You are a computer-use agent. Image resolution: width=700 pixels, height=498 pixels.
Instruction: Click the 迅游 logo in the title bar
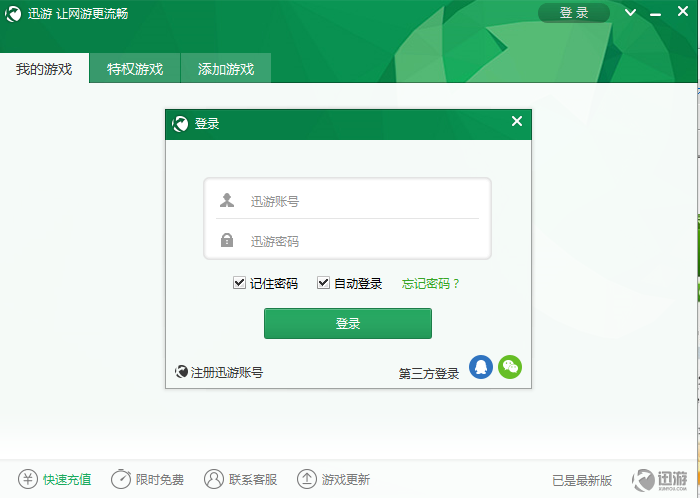click(14, 14)
